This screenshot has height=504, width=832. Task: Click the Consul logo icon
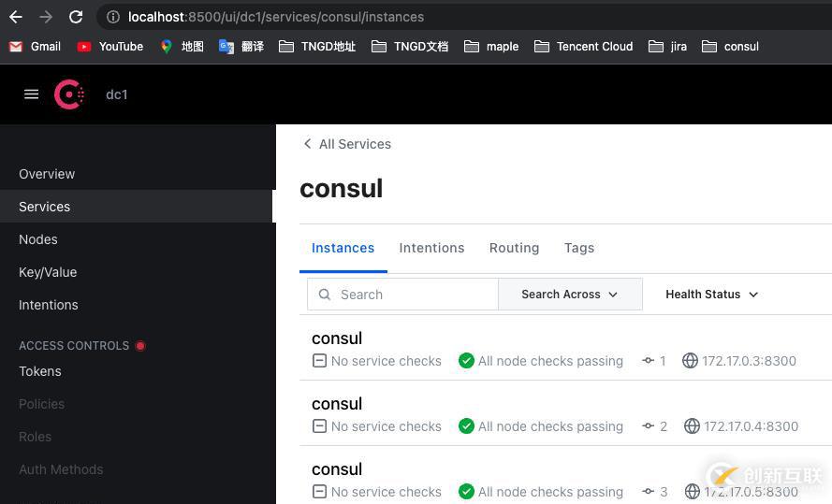coord(69,94)
